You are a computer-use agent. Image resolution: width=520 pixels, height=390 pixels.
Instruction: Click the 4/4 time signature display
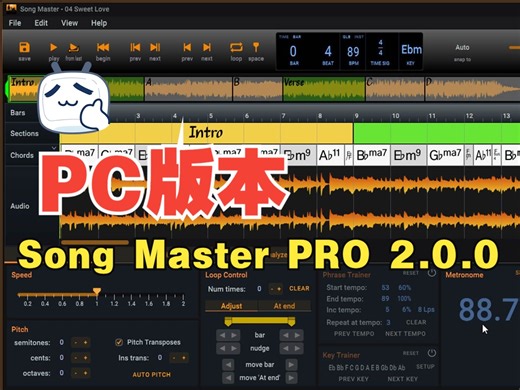380,47
